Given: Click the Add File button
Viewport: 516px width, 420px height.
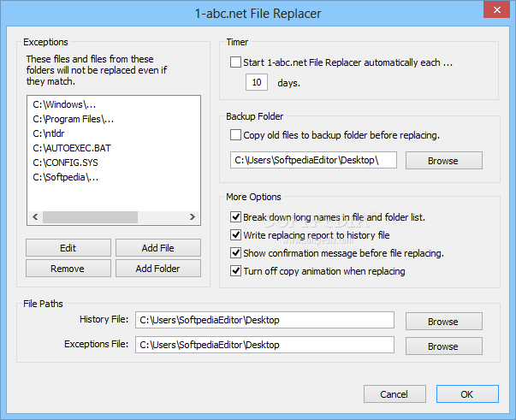Looking at the screenshot, I should click(x=158, y=248).
